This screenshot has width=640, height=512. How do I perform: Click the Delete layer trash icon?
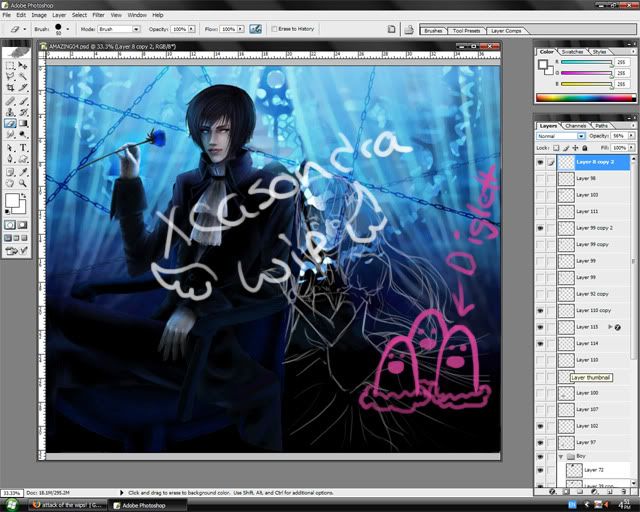[624, 492]
